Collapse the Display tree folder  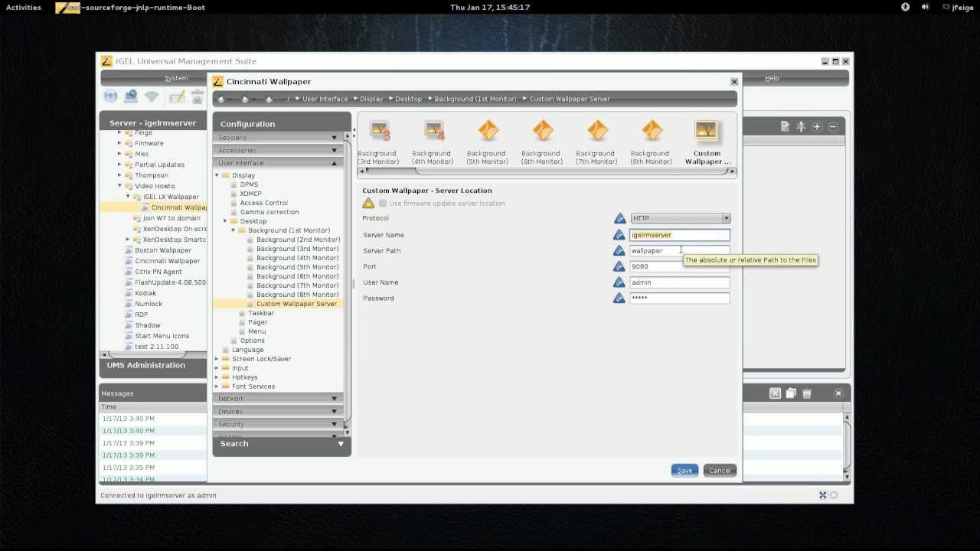(217, 175)
